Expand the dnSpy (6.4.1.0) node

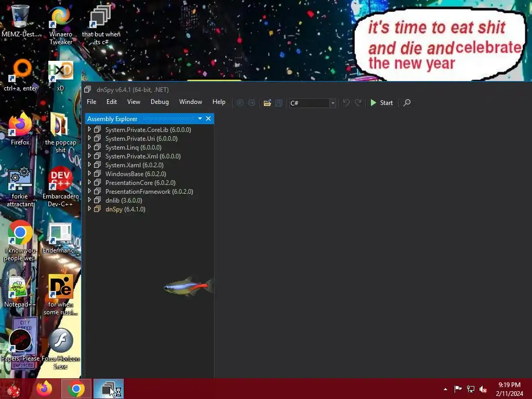coord(89,209)
